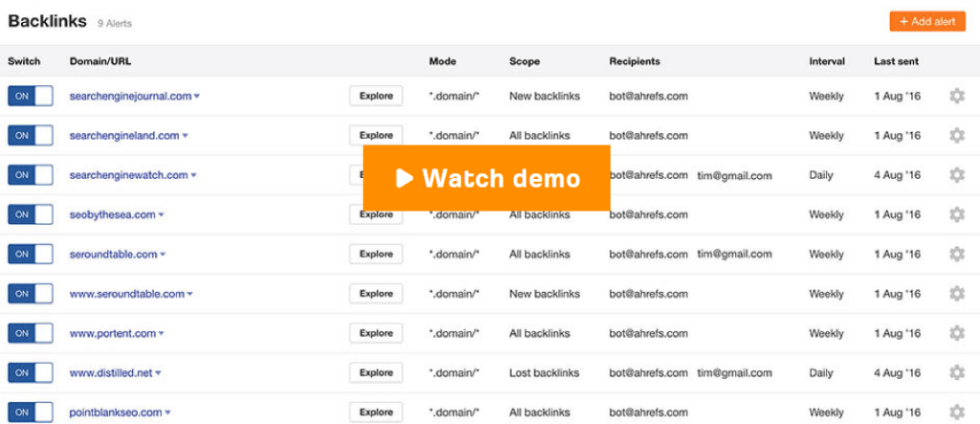The width and height of the screenshot is (980, 424).
Task: Play the Watch demo video
Action: pyautogui.click(x=486, y=178)
